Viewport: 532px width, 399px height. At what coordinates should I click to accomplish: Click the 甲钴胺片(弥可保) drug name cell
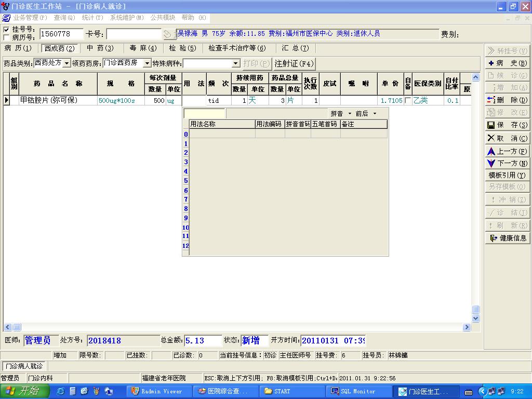(58, 100)
